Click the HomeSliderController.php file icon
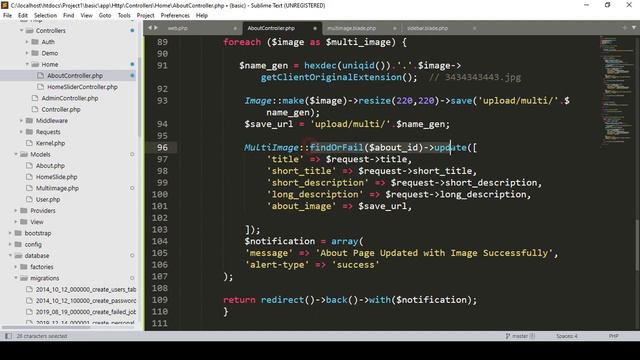This screenshot has width=640, height=360. tap(40, 87)
